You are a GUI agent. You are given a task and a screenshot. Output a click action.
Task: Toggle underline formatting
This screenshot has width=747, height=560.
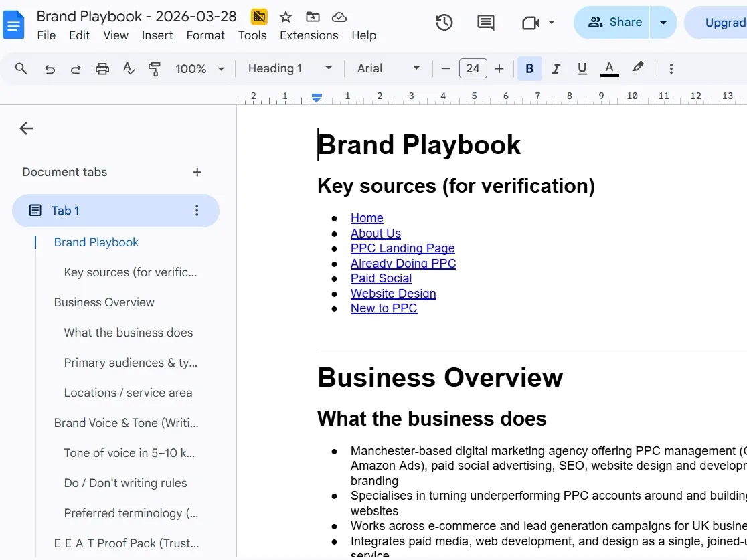pyautogui.click(x=582, y=68)
